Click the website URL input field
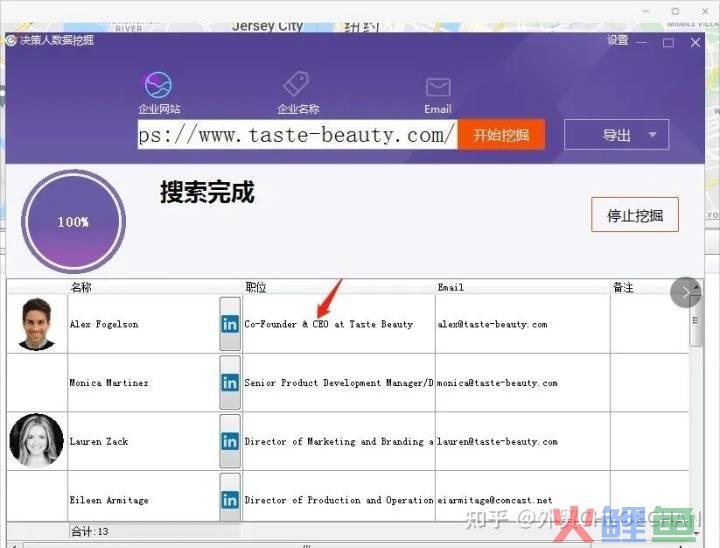 [297, 135]
